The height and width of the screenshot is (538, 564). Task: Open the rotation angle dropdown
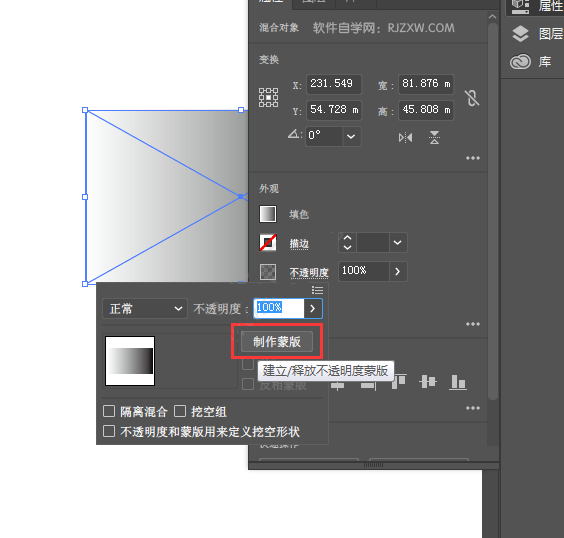351,137
